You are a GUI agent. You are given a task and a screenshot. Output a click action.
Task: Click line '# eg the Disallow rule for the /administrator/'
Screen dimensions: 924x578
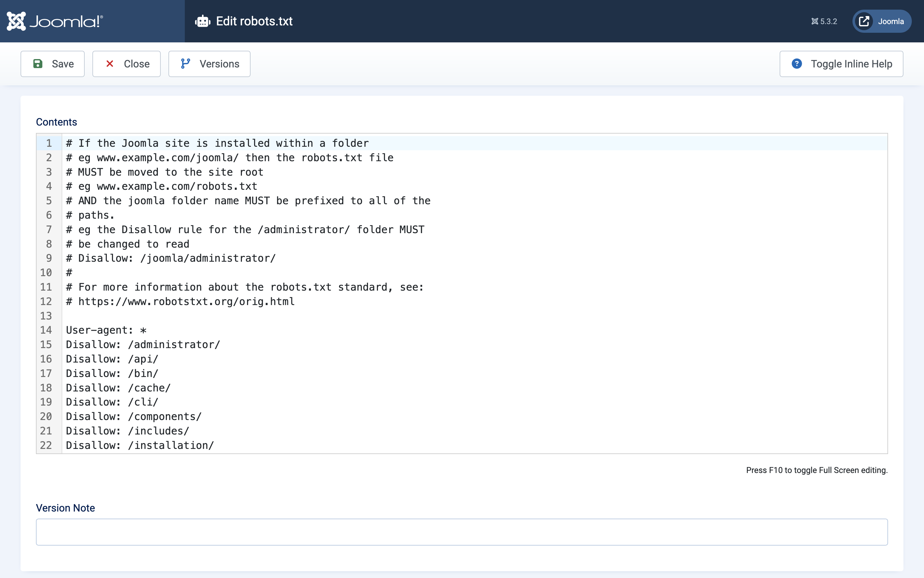(x=245, y=229)
